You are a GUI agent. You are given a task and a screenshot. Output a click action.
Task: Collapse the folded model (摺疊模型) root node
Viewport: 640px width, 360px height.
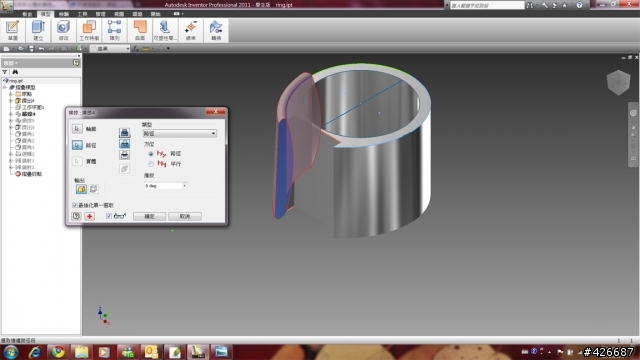[x=5, y=87]
